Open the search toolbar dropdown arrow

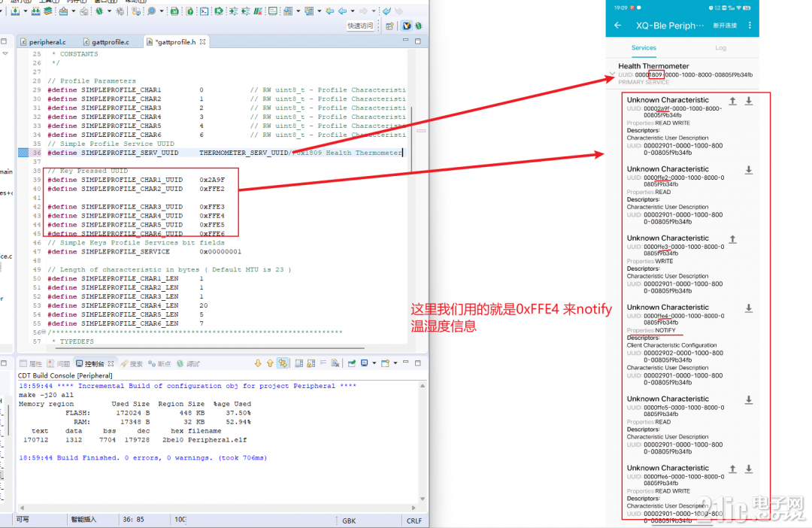pyautogui.click(x=162, y=11)
